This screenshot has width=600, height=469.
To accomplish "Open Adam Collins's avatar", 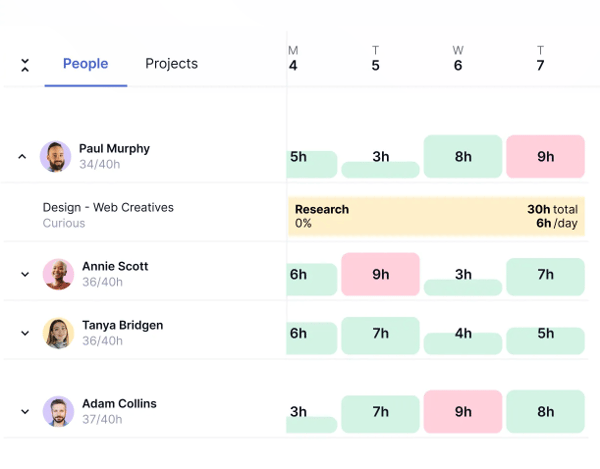I will click(58, 411).
